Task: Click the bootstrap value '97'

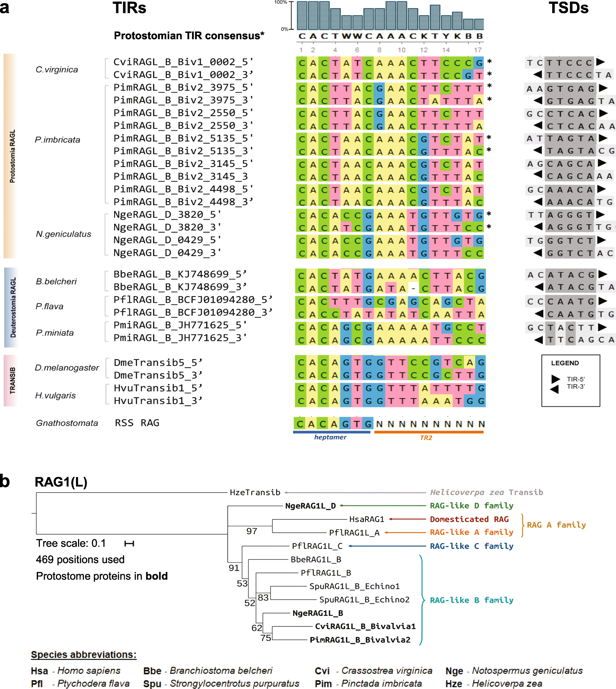Action: pyautogui.click(x=251, y=531)
